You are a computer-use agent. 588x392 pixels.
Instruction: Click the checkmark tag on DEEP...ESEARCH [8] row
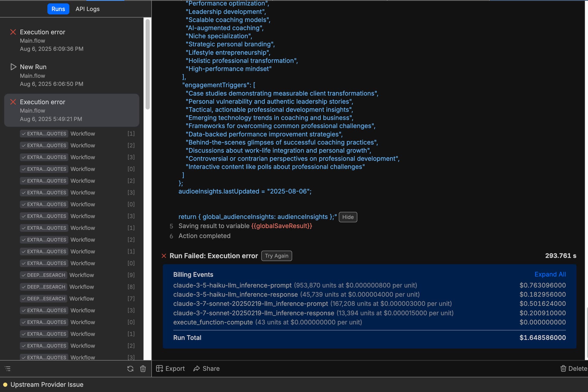tap(43, 287)
